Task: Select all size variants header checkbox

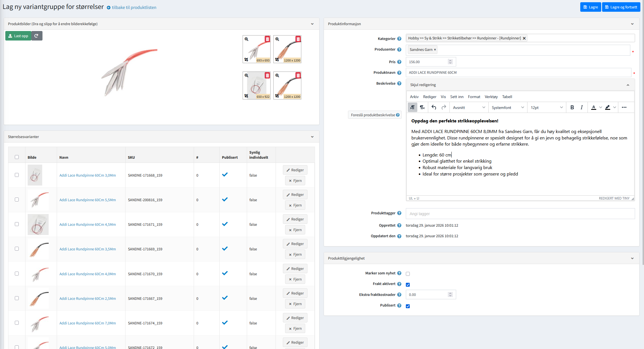Action: tap(17, 157)
